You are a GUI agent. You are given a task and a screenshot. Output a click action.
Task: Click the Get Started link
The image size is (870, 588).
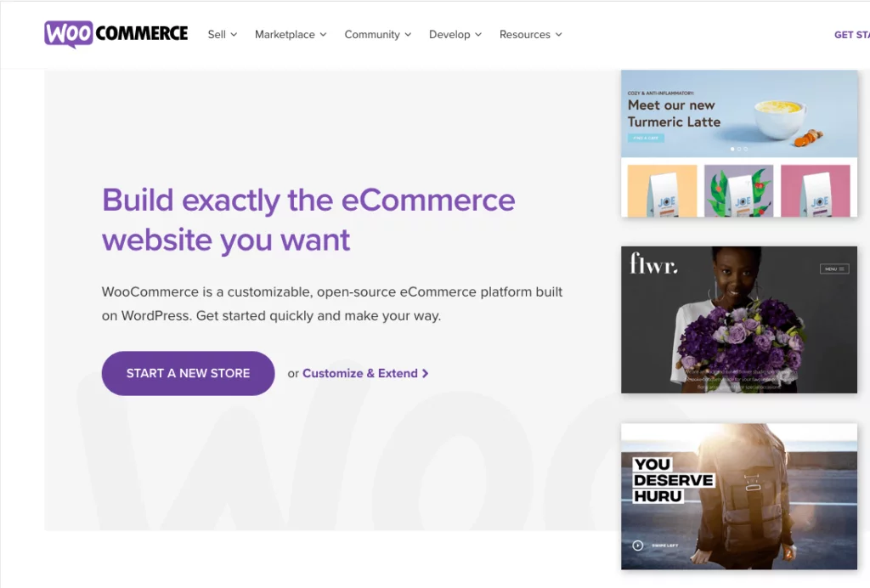tap(851, 35)
